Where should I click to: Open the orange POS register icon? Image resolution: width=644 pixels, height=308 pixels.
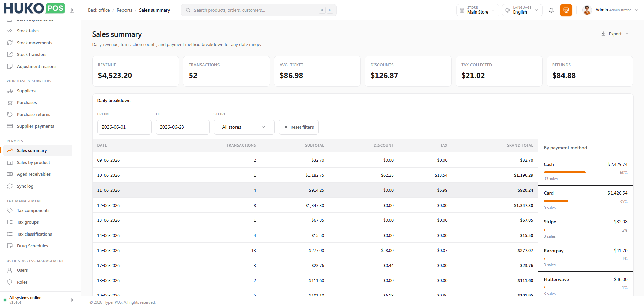[566, 10]
